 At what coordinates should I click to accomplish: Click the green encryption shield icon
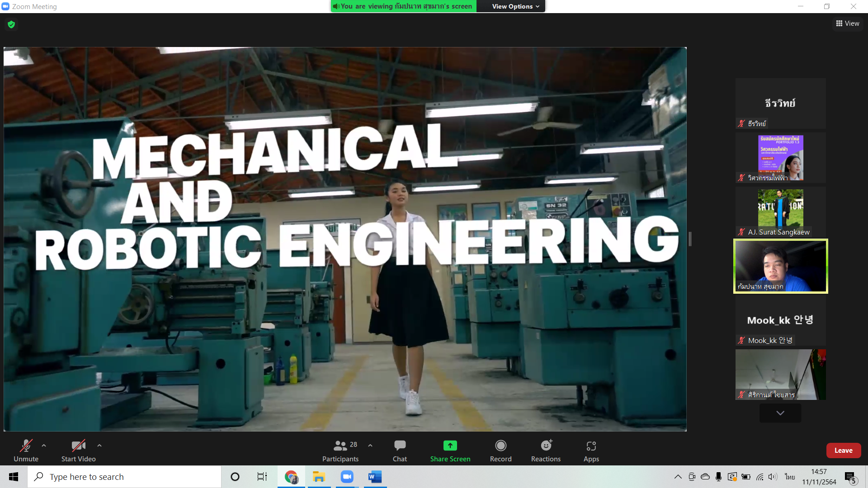[x=11, y=24]
